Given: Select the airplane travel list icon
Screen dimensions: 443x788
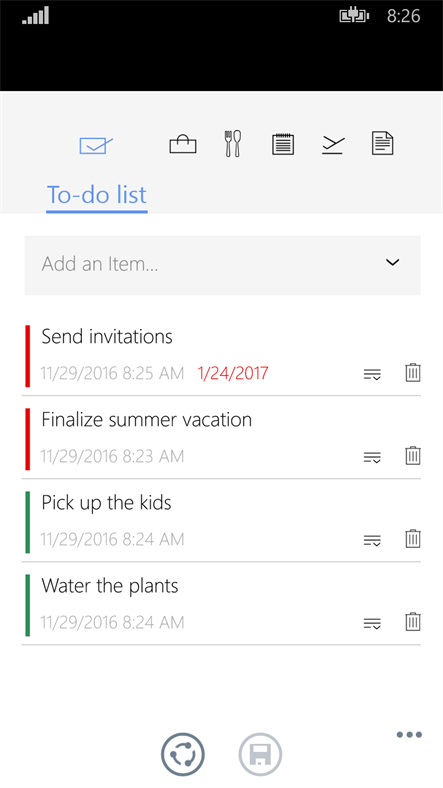Looking at the screenshot, I should pos(333,145).
